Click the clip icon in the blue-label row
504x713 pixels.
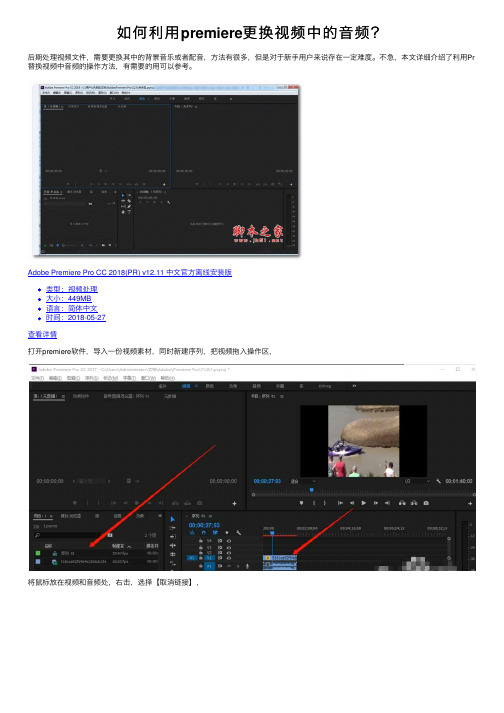[x=55, y=562]
